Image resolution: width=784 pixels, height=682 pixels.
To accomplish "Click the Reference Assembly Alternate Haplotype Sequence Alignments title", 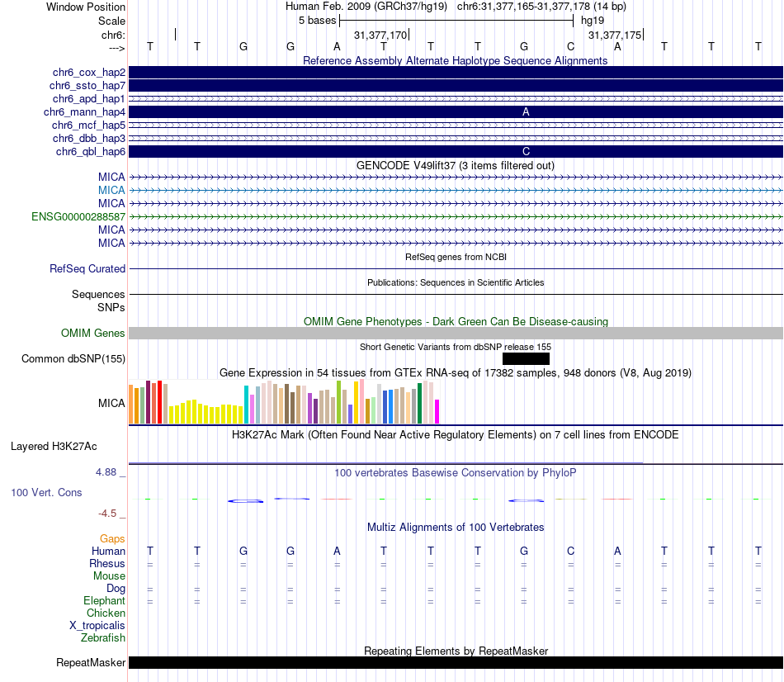I will [x=456, y=60].
